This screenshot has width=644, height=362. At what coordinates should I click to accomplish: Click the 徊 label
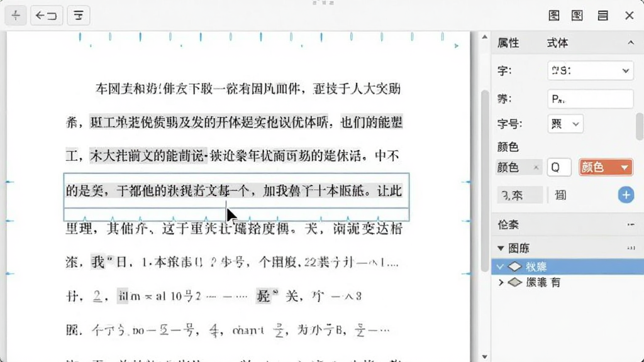(560, 195)
